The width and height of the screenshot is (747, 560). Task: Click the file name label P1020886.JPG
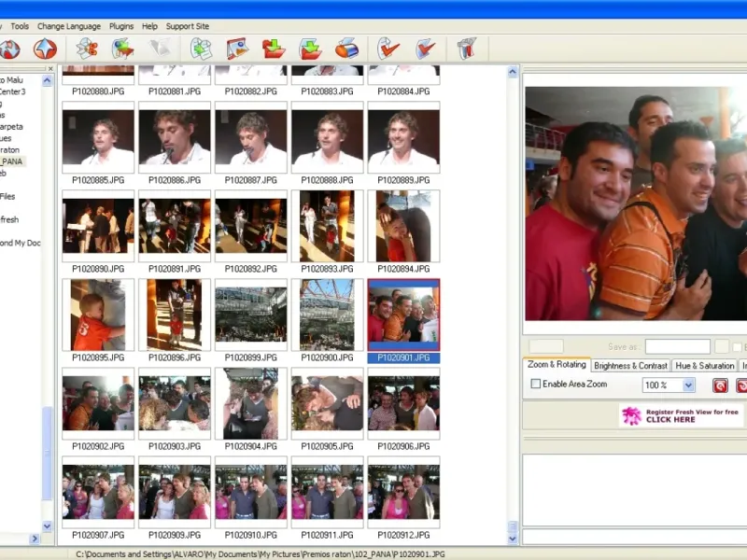coord(175,180)
